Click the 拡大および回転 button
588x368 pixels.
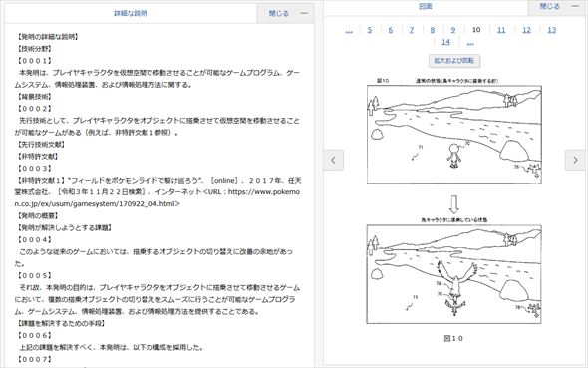click(x=454, y=61)
